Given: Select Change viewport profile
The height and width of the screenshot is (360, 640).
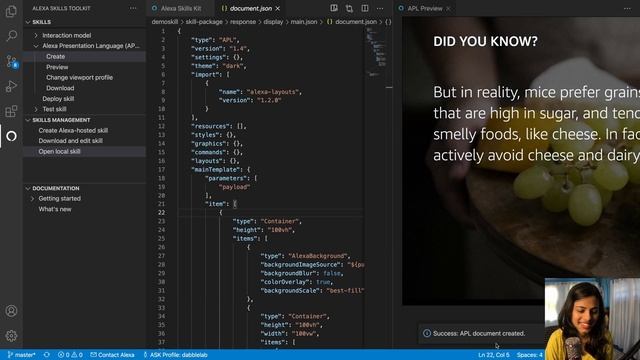Looking at the screenshot, I should pyautogui.click(x=80, y=78).
